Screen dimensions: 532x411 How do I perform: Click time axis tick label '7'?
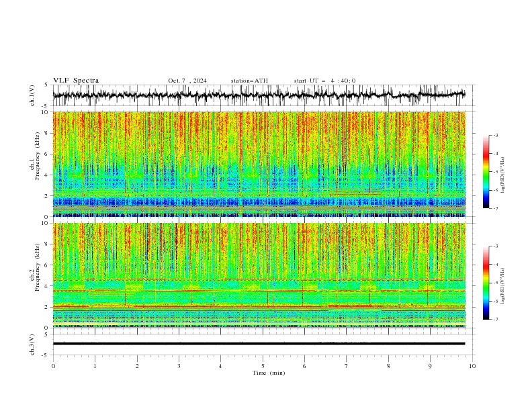coord(347,366)
